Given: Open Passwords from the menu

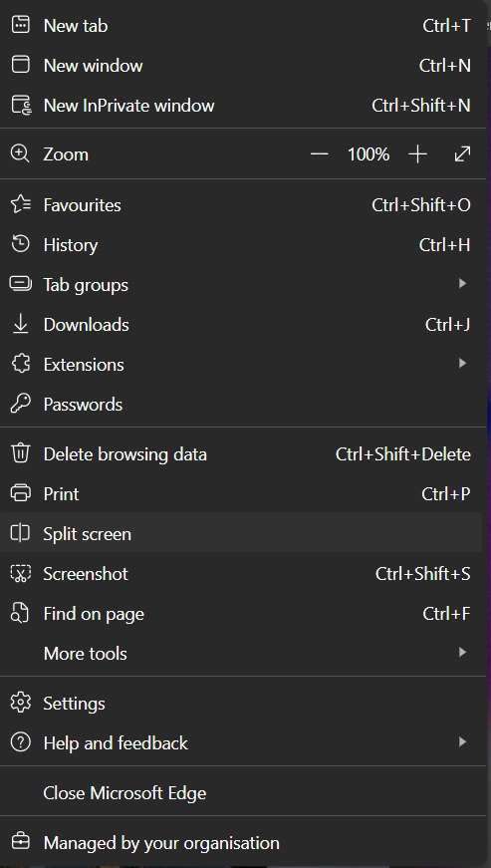Looking at the screenshot, I should point(241,405).
